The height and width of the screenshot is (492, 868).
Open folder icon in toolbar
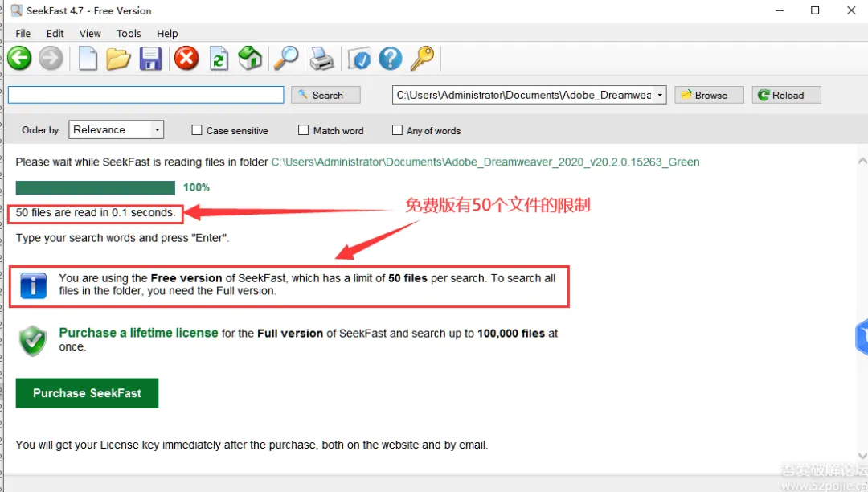118,58
